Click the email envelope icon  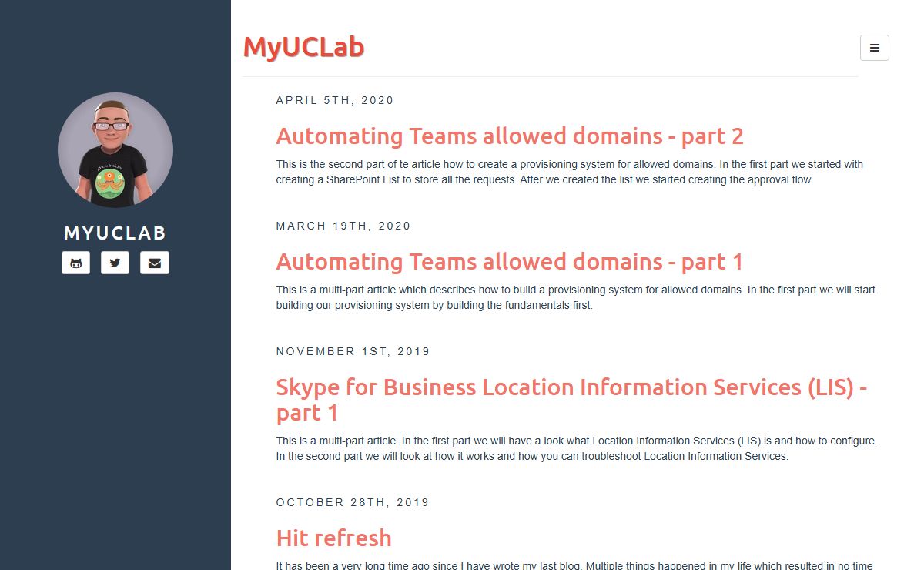155,263
